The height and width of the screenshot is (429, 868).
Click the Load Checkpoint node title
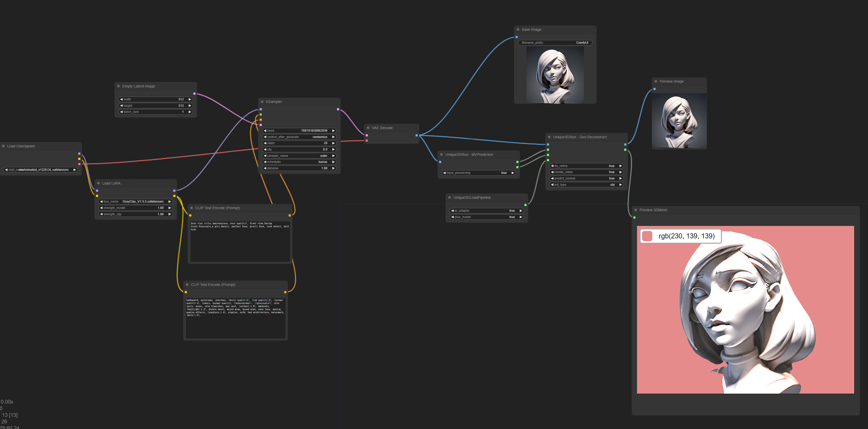pyautogui.click(x=21, y=146)
